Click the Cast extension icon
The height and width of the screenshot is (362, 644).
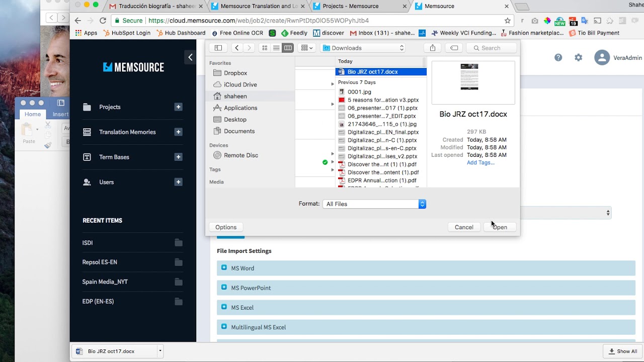(x=597, y=21)
